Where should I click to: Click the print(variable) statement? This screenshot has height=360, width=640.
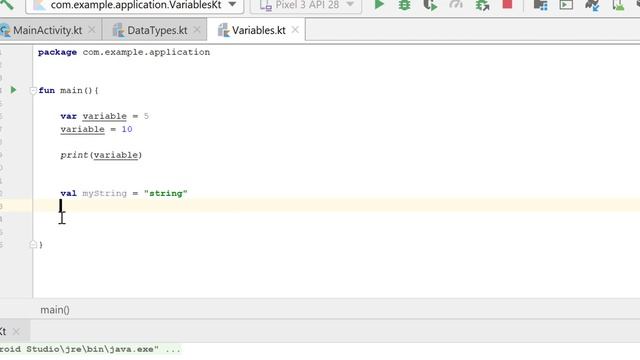coord(101,155)
